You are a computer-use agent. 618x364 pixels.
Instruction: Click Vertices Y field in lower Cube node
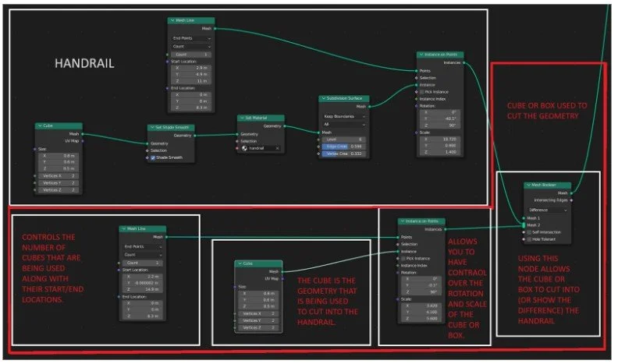click(x=258, y=320)
